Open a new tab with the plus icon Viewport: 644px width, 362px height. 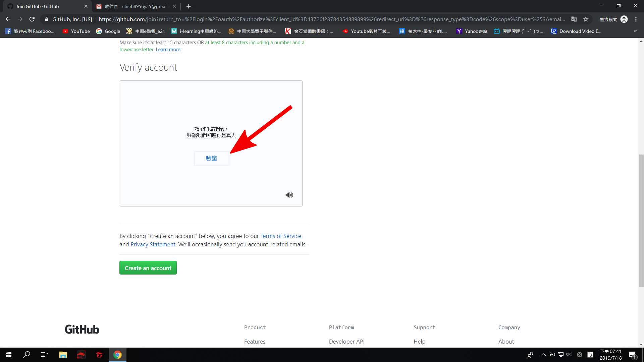click(x=189, y=6)
